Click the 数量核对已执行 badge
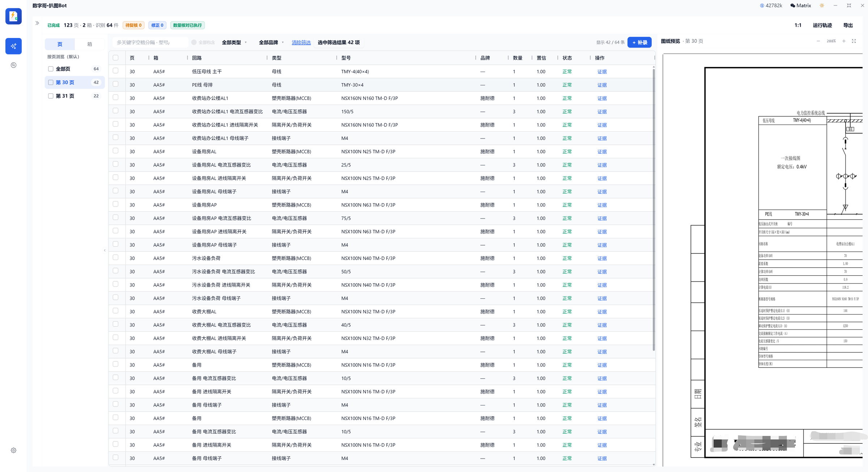Image resolution: width=868 pixels, height=472 pixels. point(187,25)
